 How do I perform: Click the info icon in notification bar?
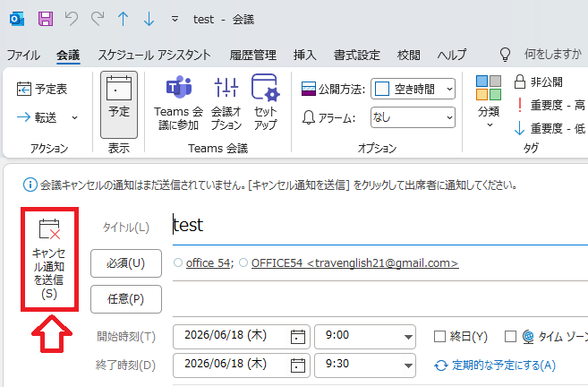[x=30, y=185]
